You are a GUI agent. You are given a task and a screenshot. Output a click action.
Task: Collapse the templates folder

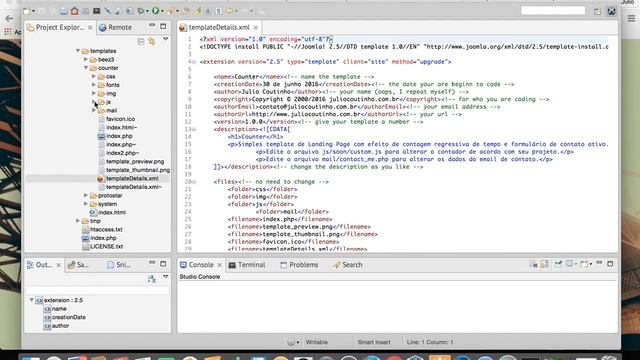(x=78, y=51)
